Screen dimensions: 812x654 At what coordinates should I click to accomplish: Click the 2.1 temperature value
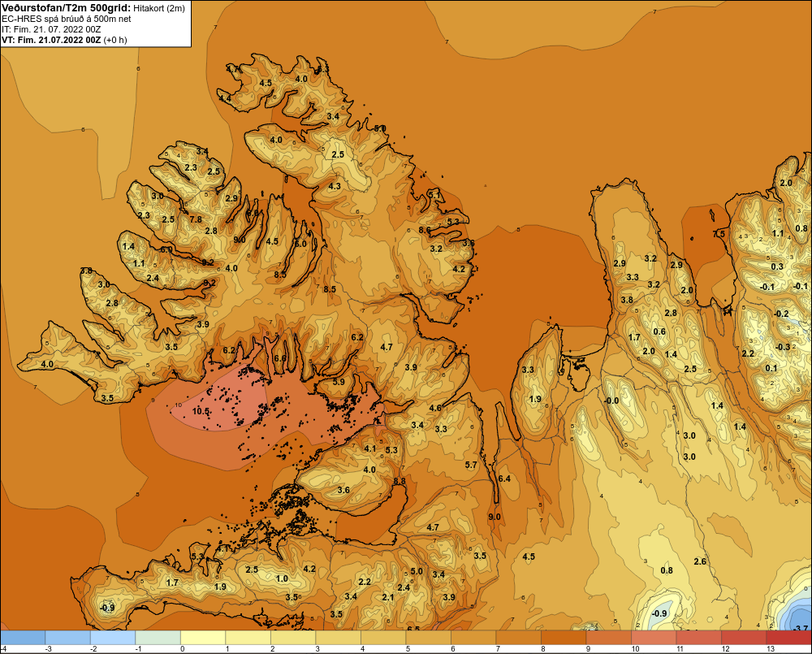tap(388, 597)
